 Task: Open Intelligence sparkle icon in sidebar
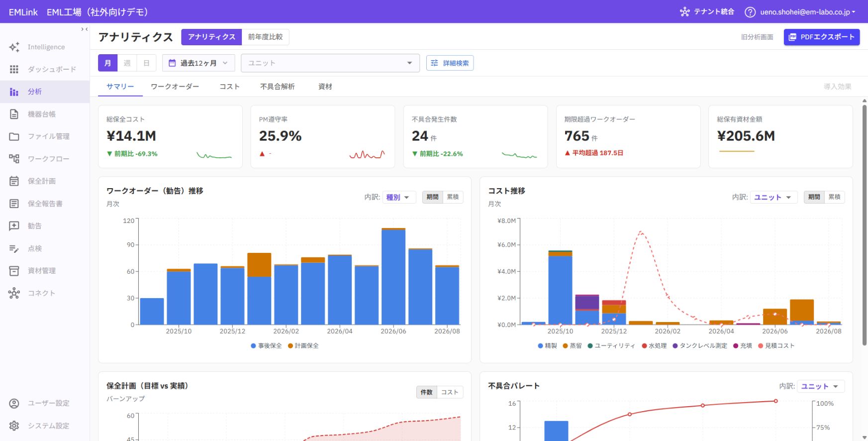pyautogui.click(x=14, y=47)
